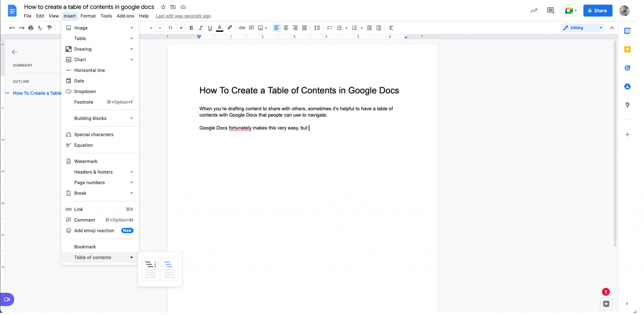
Task: Expand the Image submenu in Insert menu
Action: pyautogui.click(x=100, y=28)
